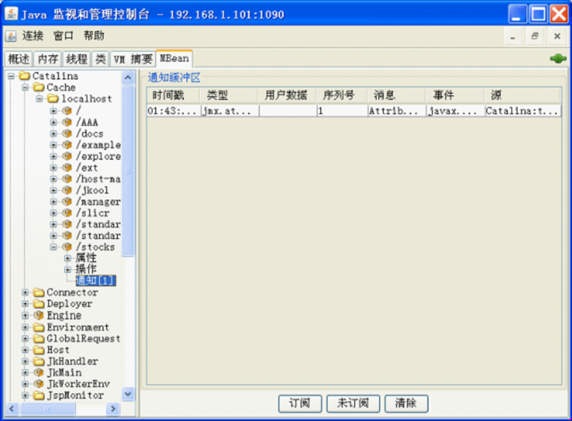
Task: Open the 窗口 menu
Action: click(63, 36)
